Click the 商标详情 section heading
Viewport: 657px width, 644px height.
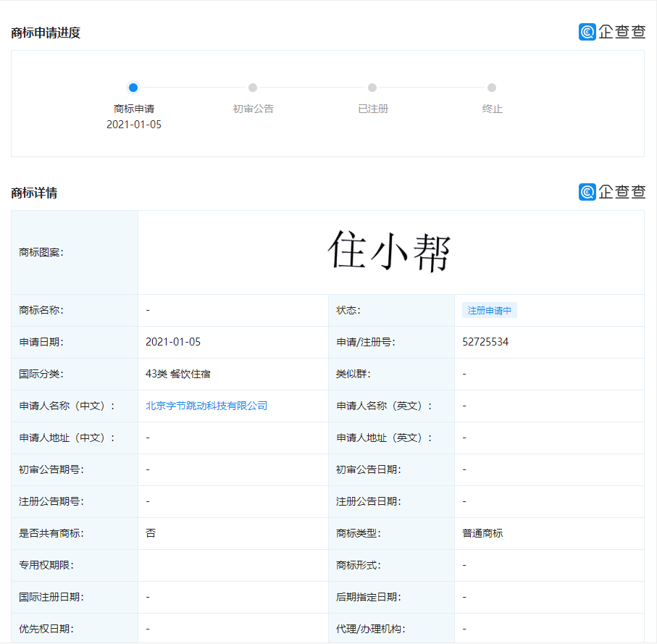(x=34, y=193)
